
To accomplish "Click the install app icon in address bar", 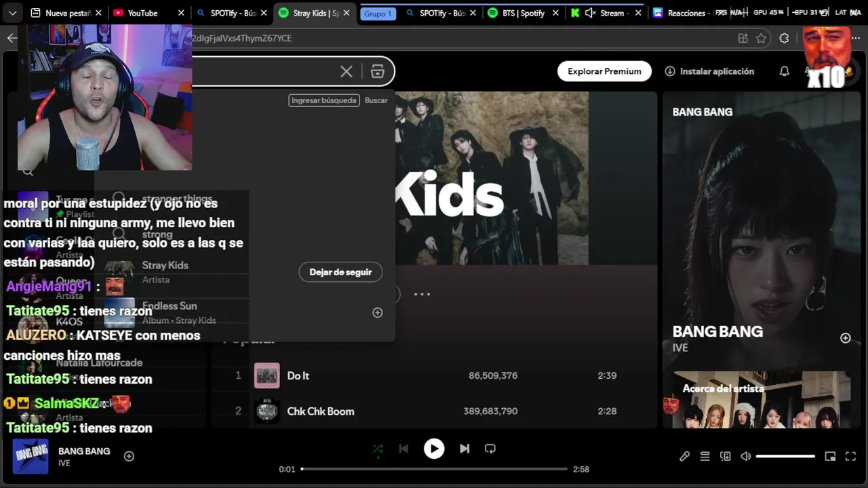I will [743, 39].
